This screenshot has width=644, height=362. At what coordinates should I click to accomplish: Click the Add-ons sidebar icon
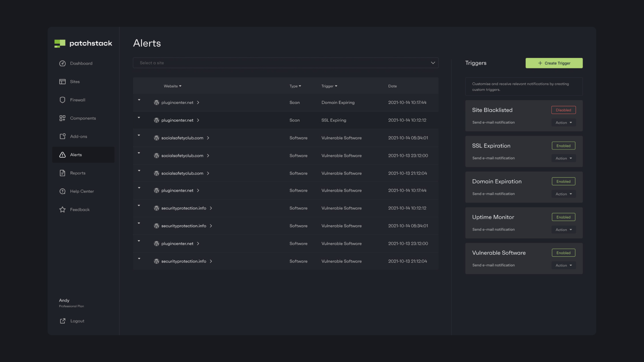click(x=62, y=136)
